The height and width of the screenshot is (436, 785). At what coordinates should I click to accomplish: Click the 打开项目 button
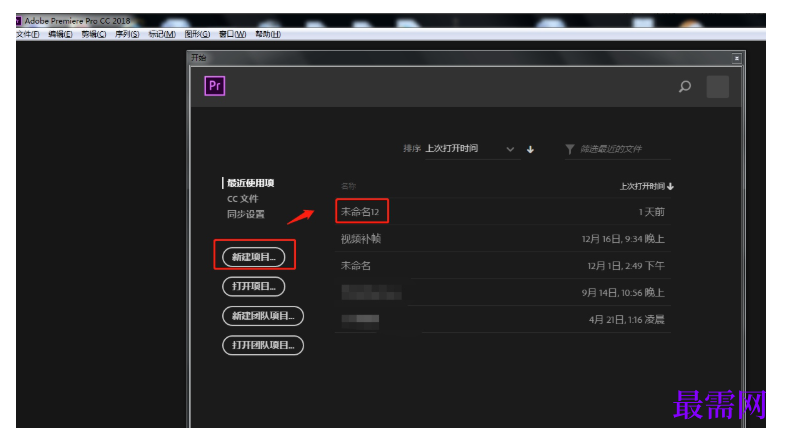click(253, 286)
